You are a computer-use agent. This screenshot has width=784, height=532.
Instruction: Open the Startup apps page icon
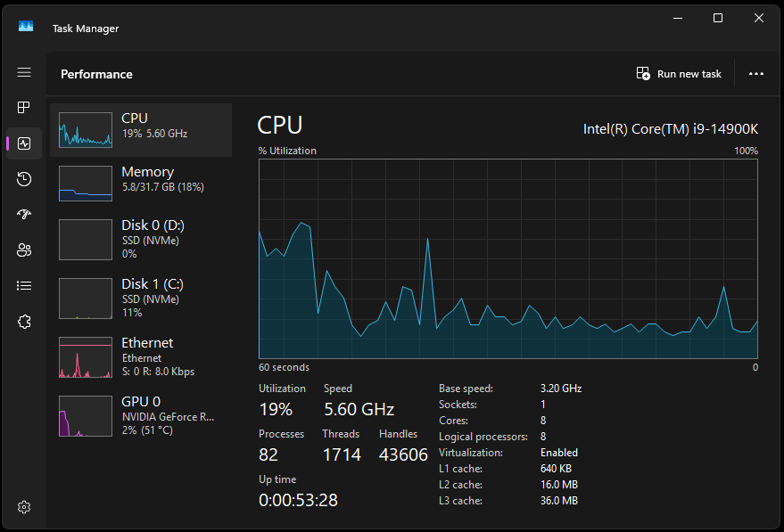pyautogui.click(x=24, y=214)
